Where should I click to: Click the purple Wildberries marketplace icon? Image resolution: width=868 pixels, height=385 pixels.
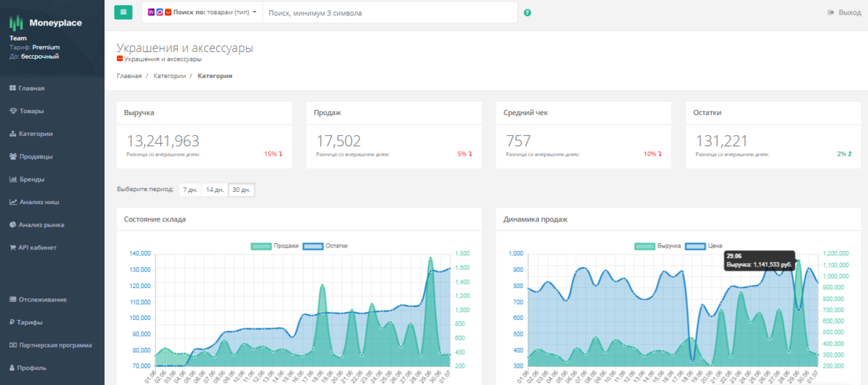[x=151, y=12]
